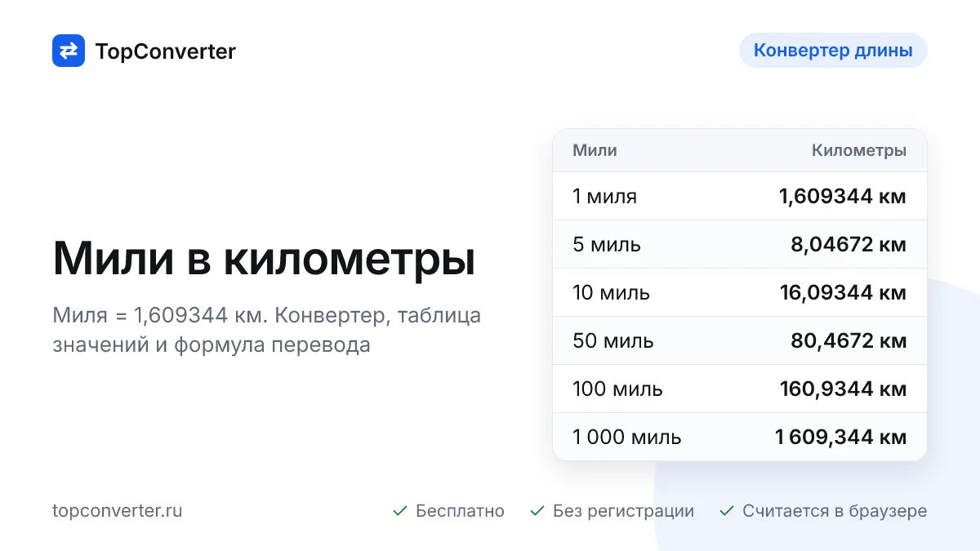Select the subtitle line starting Миля = 1,609344 км
This screenshot has height=551, width=980.
[267, 315]
